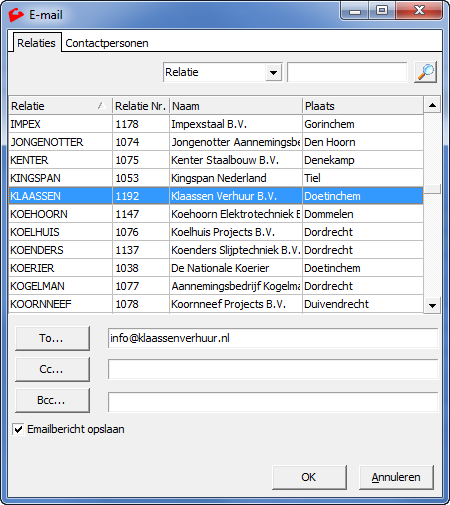The image size is (450, 505).
Task: Maximize the E-mail window
Action: coord(382,11)
